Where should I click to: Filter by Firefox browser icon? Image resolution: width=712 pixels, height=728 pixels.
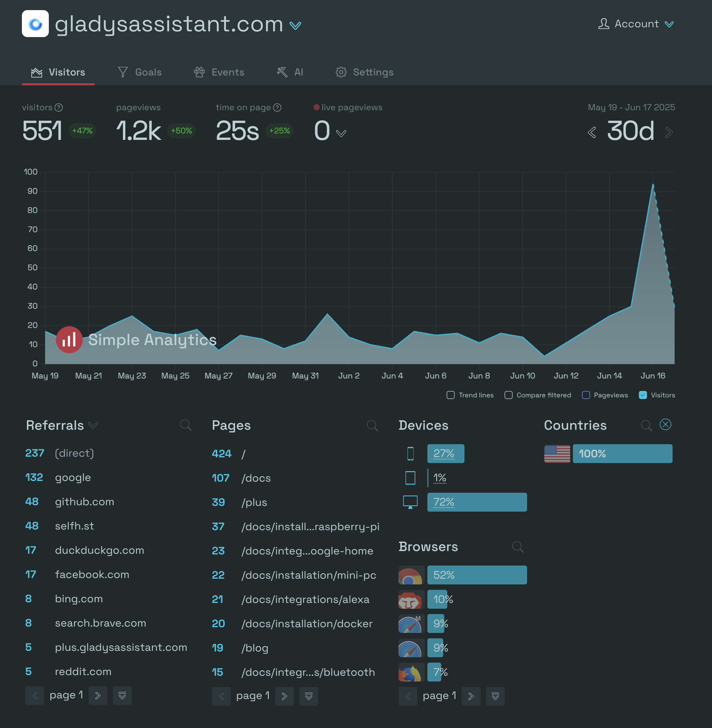click(x=411, y=673)
